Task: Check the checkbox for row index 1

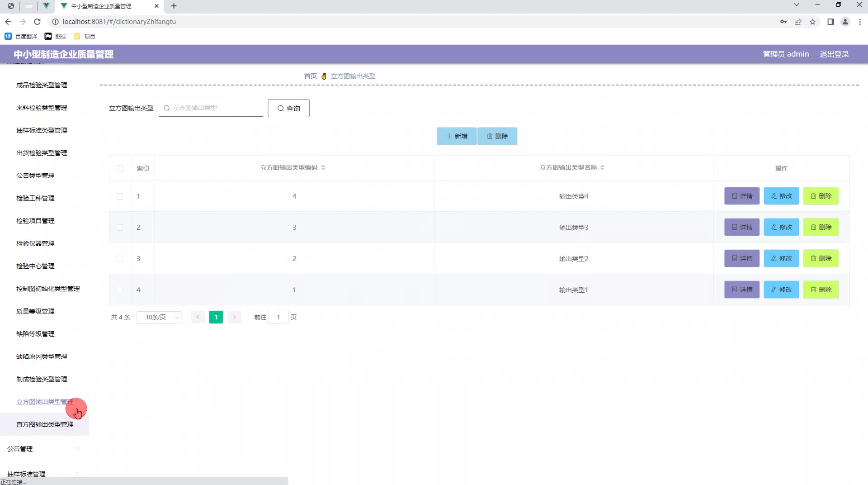Action: click(120, 196)
